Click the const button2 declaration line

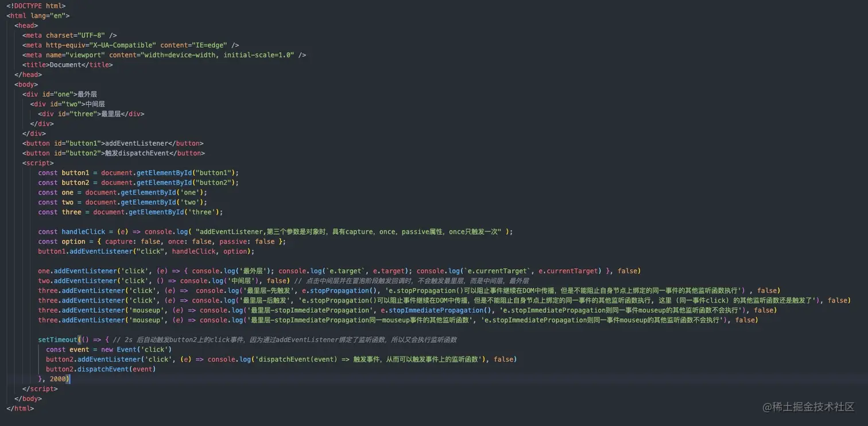pyautogui.click(x=138, y=183)
